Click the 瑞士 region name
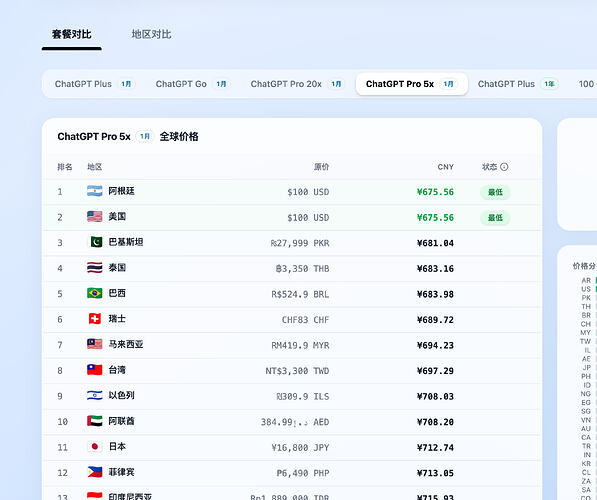The image size is (597, 500). (117, 318)
